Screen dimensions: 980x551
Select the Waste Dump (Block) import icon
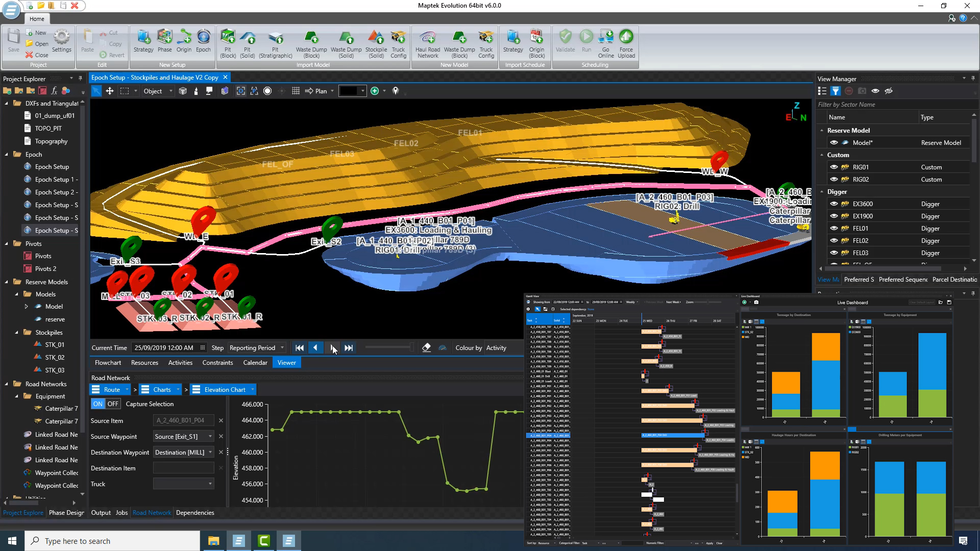click(x=311, y=39)
